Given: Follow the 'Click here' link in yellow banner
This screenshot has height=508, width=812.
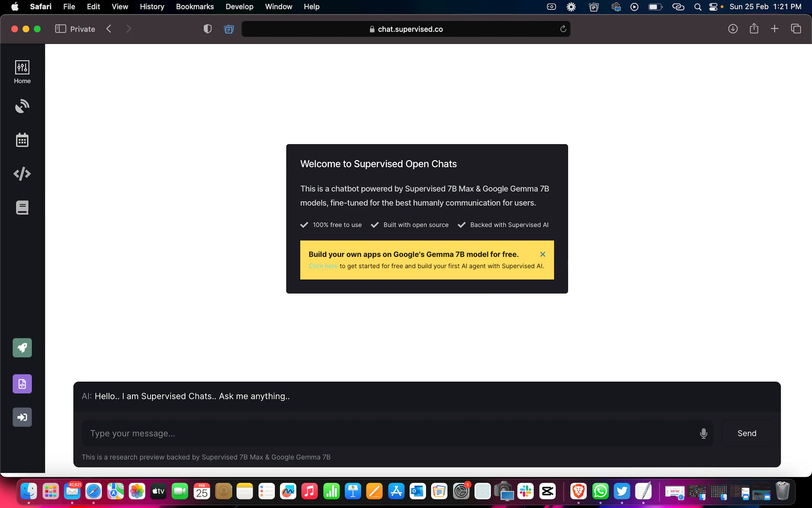Looking at the screenshot, I should coord(323,266).
